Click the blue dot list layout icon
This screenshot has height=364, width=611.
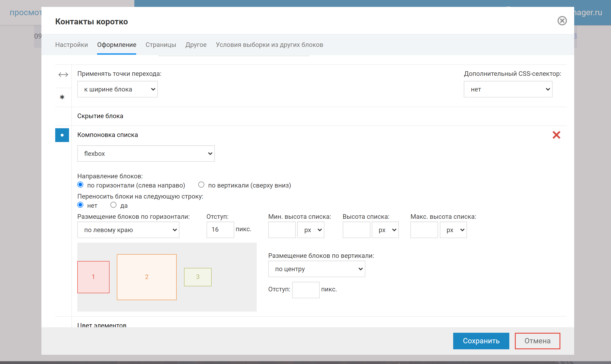(x=62, y=135)
